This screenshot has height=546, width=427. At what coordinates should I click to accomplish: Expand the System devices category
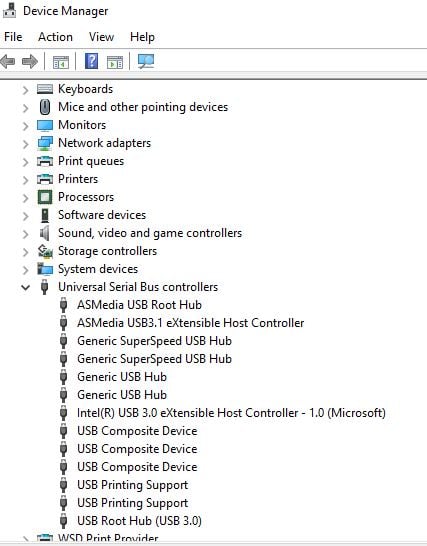(x=25, y=270)
